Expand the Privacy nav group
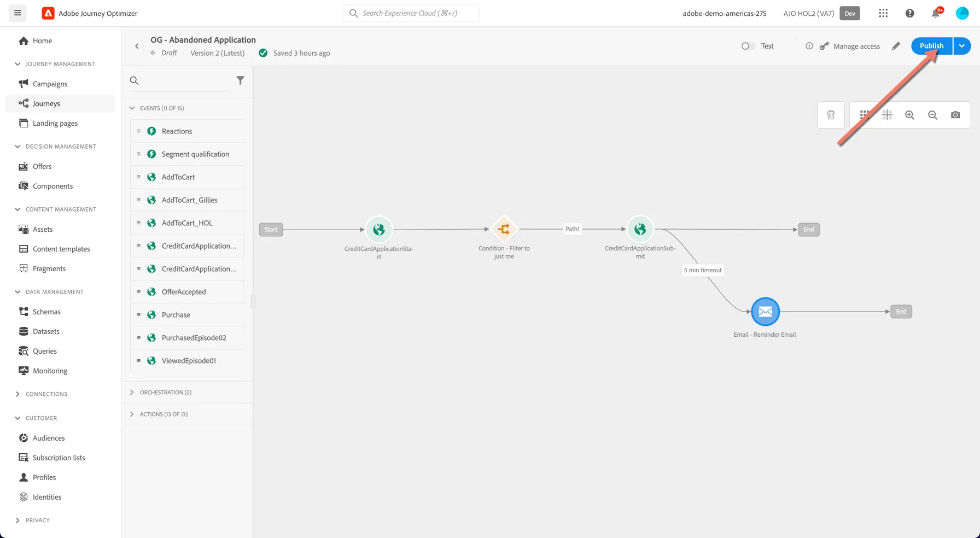This screenshot has height=538, width=980. pos(17,521)
